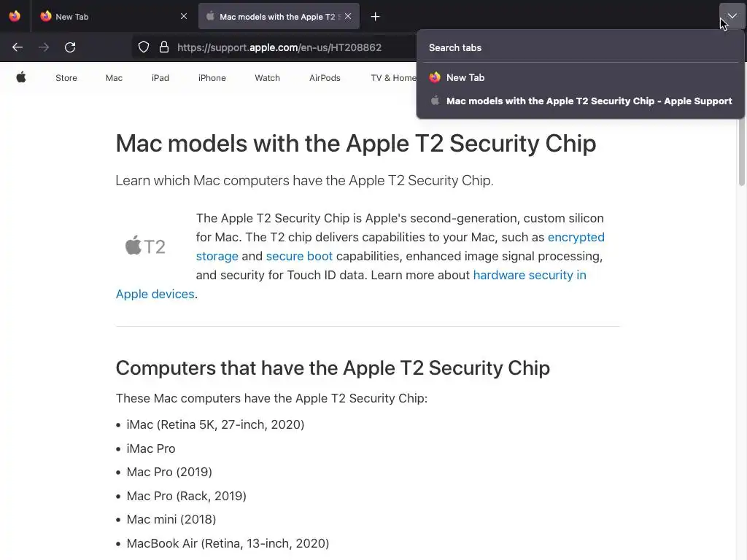
Task: Collapse the list all tabs dropdown
Action: (732, 16)
